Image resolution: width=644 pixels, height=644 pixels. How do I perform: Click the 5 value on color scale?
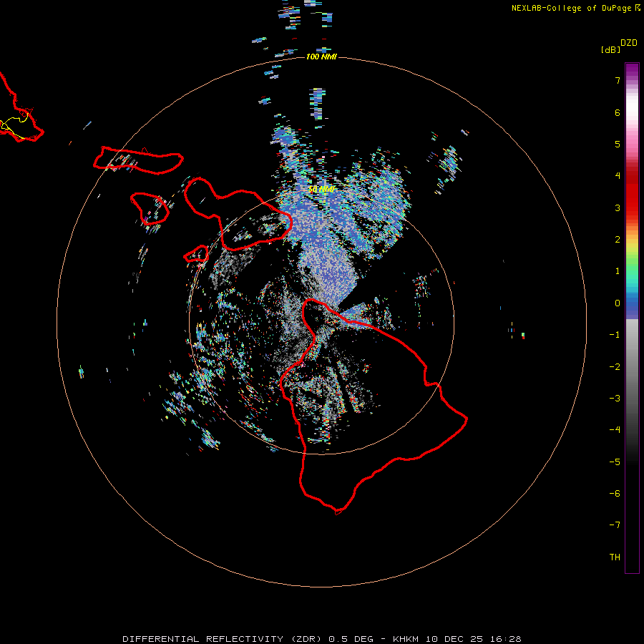pos(618,144)
